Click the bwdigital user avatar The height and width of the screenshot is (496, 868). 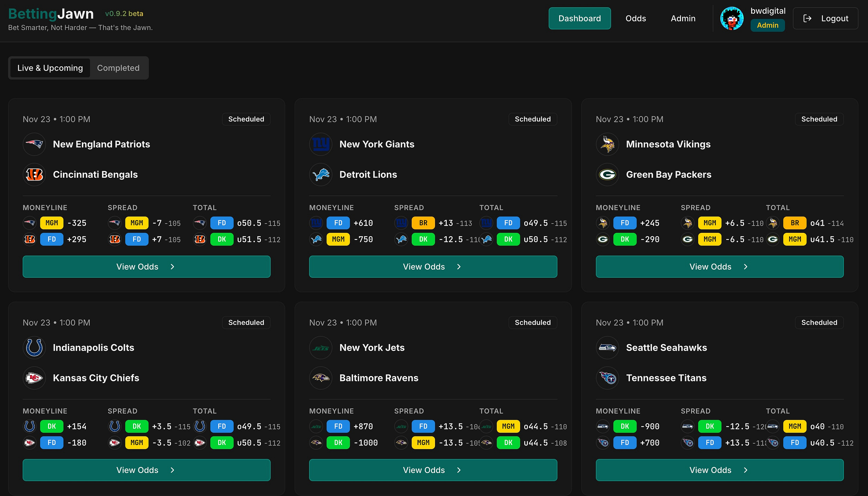pos(732,19)
